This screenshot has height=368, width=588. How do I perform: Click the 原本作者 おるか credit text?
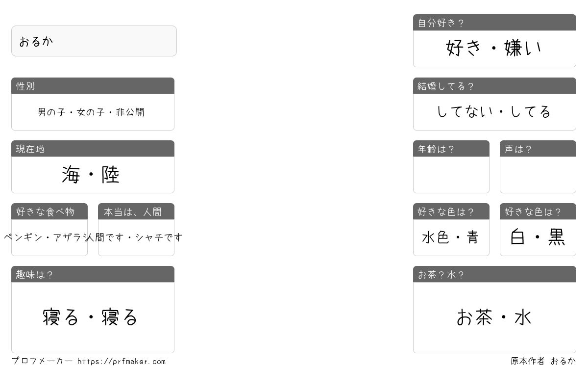click(543, 361)
